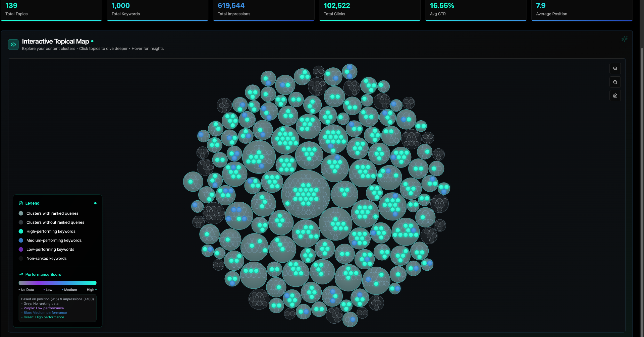Click the High-performing keywords teal swatch

pos(21,231)
